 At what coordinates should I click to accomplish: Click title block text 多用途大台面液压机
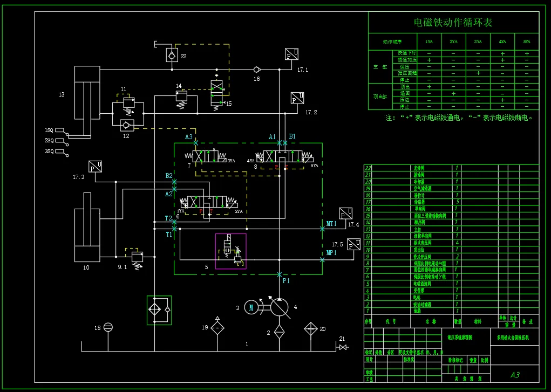512,338
